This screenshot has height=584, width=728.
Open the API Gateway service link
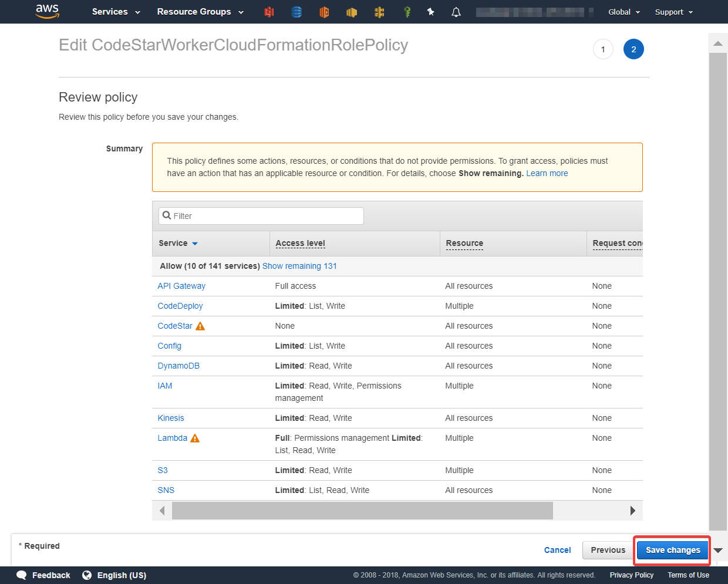point(181,286)
